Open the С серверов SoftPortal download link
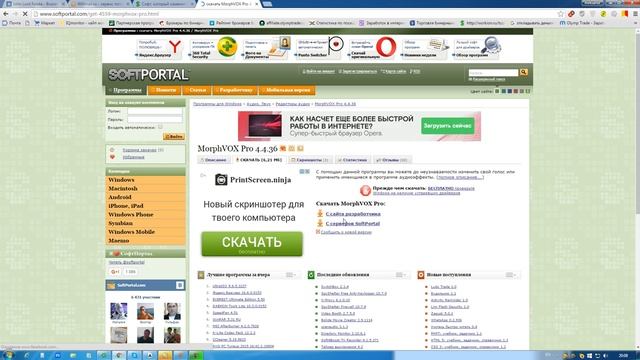The image size is (640, 360). pyautogui.click(x=353, y=223)
